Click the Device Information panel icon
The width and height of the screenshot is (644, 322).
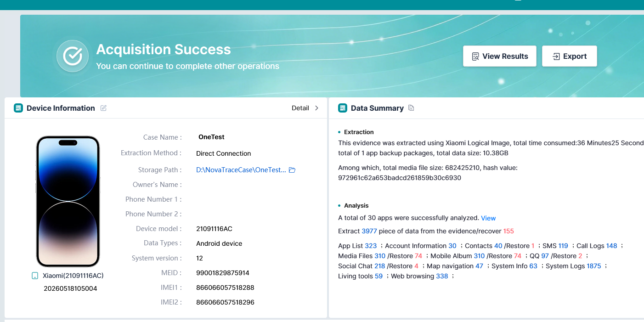[x=18, y=108]
